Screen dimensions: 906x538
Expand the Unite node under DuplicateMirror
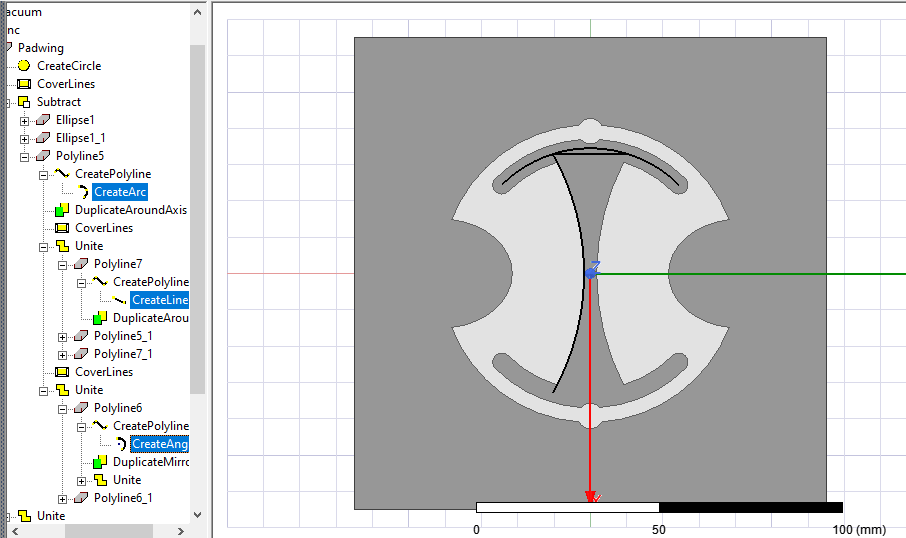click(81, 481)
